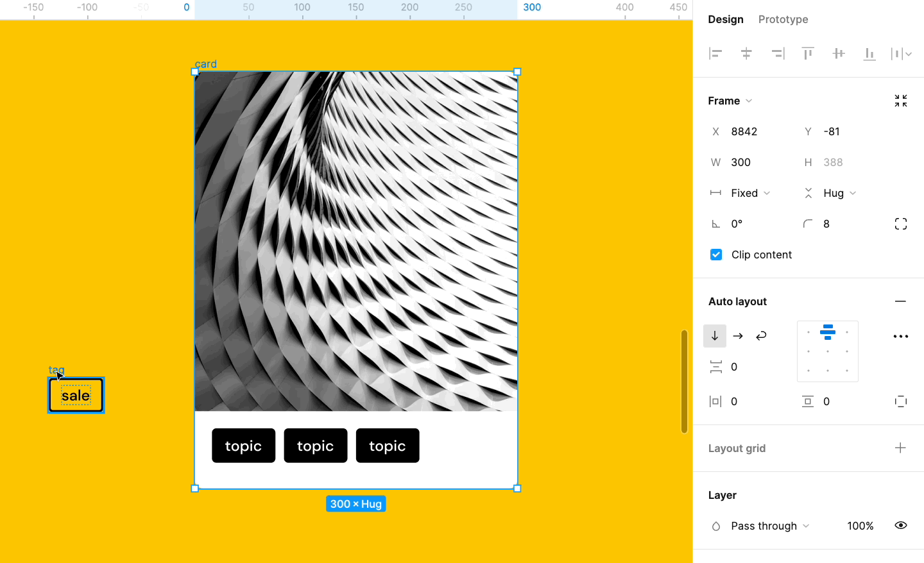Switch to the Prototype tab

point(783,19)
